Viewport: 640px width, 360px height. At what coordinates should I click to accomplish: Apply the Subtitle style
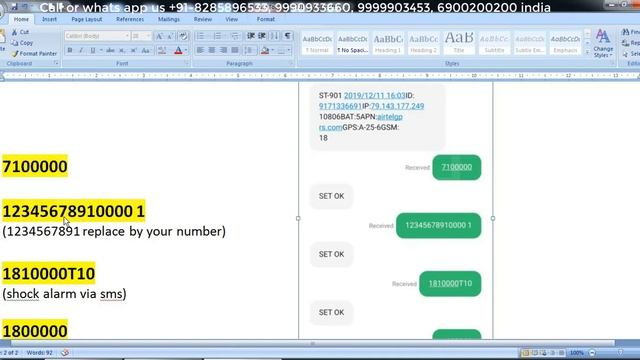click(494, 43)
